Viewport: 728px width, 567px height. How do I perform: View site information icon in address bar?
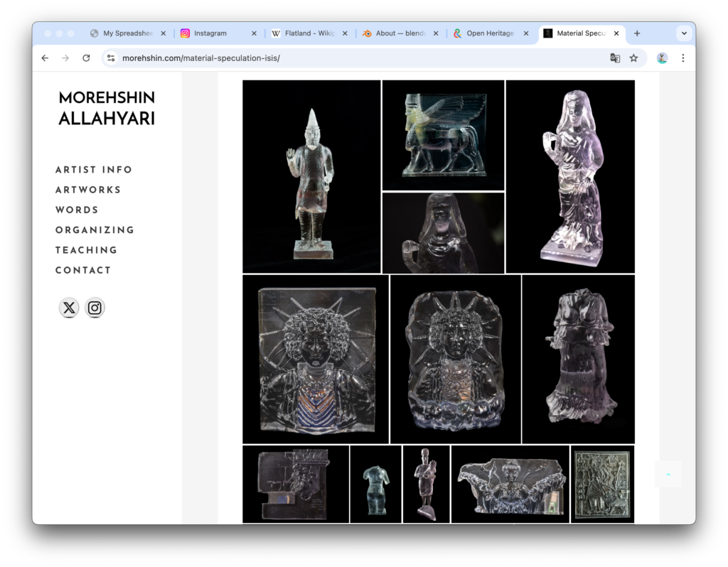[x=111, y=58]
